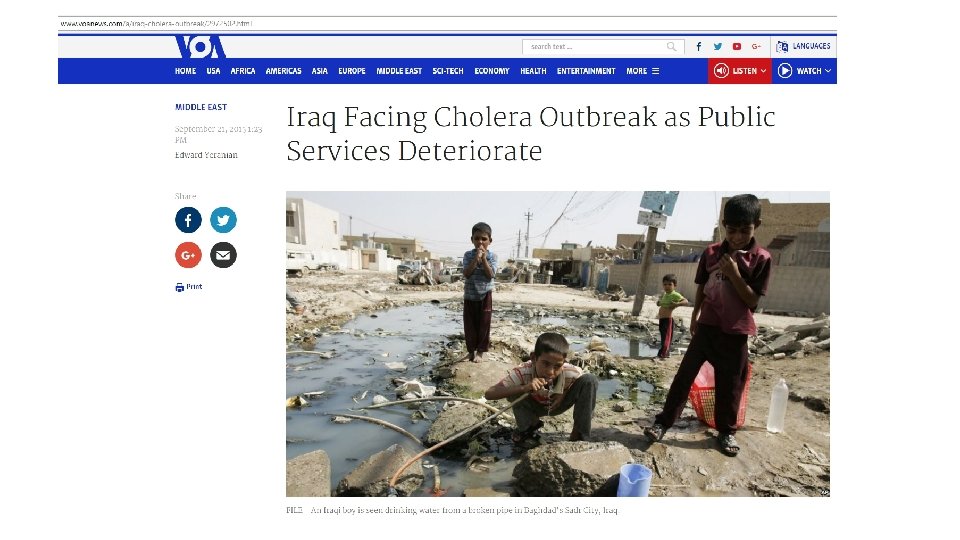This screenshot has width=960, height=540.
Task: Click into the search text field
Action: [x=594, y=47]
